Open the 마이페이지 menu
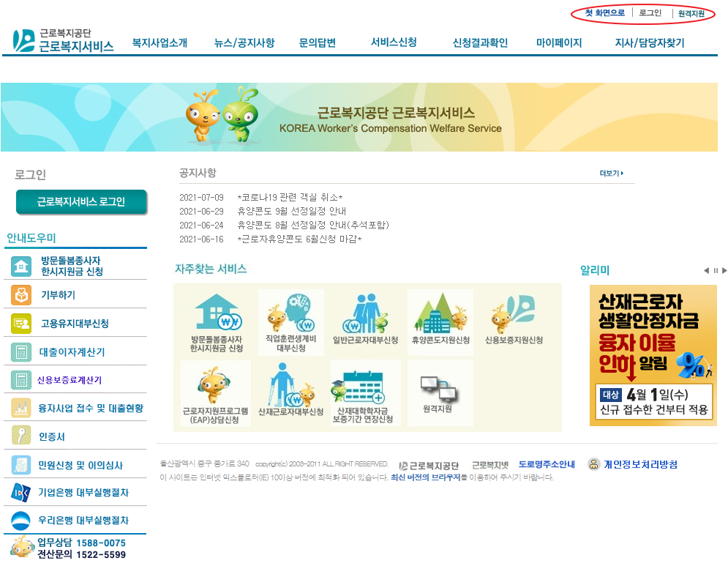This screenshot has width=728, height=577. 559,42
